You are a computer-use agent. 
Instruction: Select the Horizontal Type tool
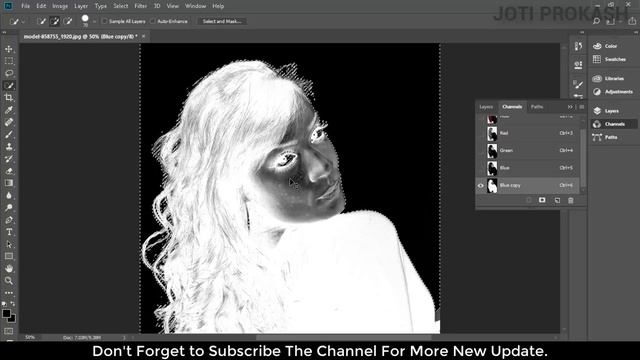9,232
